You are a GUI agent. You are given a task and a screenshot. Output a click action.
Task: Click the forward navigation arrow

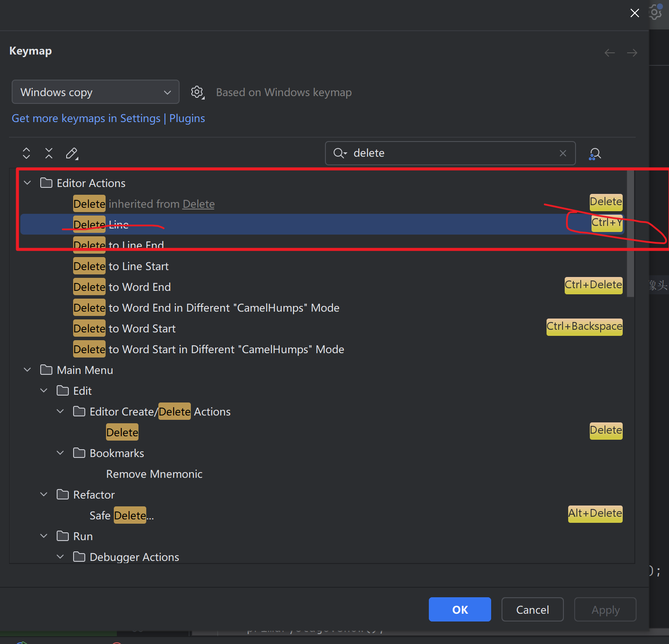point(632,53)
